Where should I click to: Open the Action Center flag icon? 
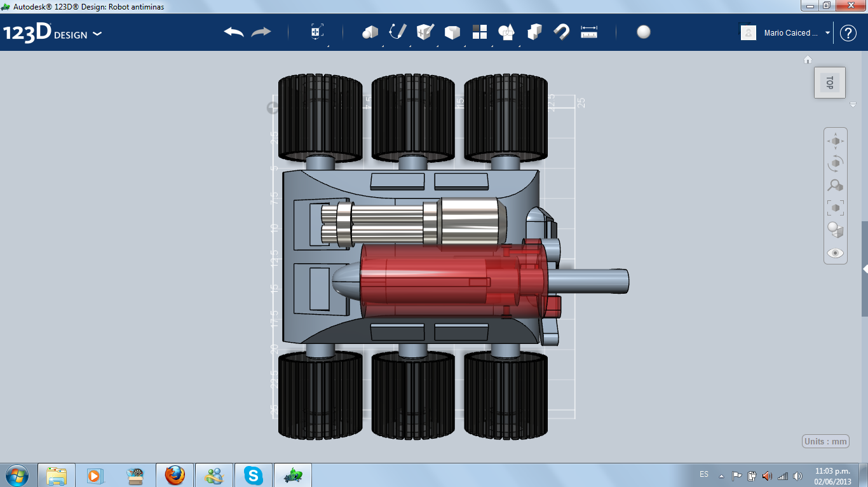[736, 476]
